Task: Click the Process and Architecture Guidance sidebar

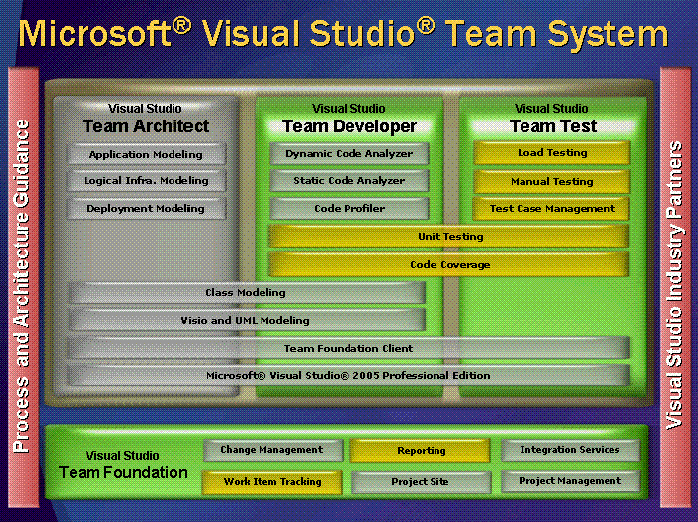Action: pyautogui.click(x=24, y=287)
